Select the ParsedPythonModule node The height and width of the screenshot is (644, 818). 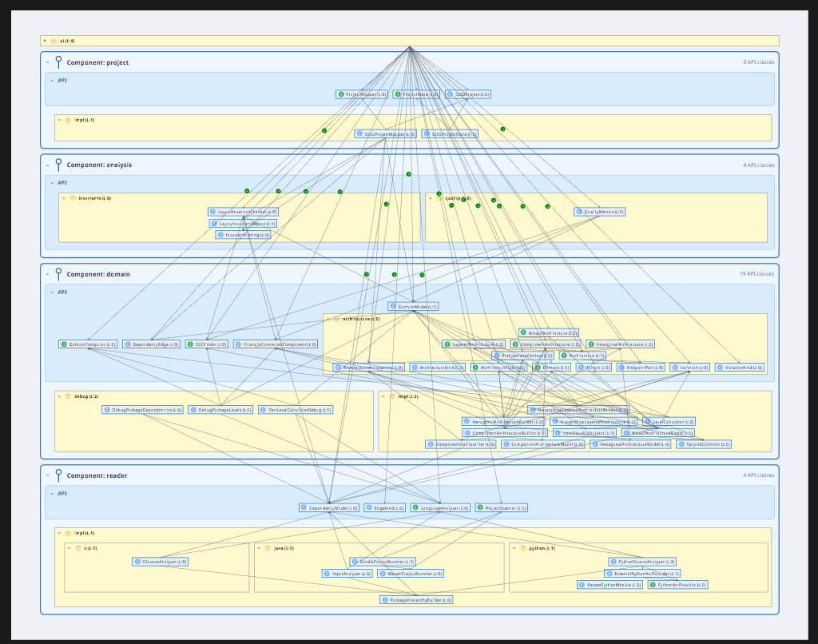(610, 585)
